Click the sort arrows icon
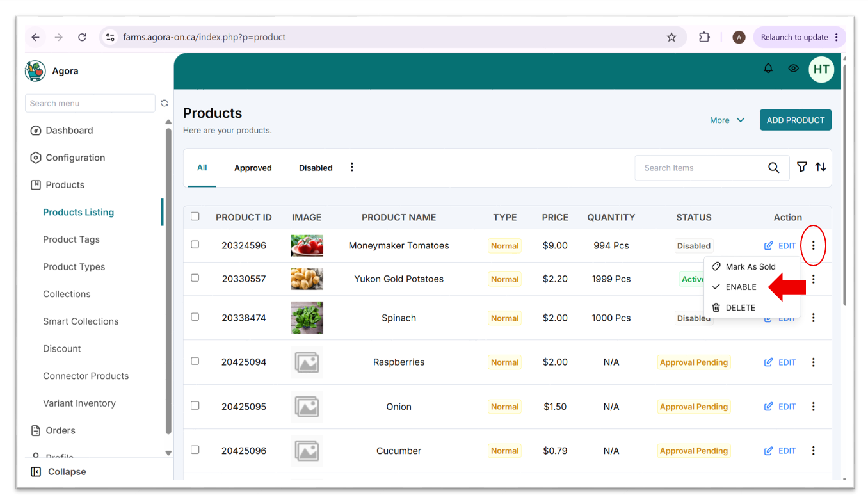The width and height of the screenshot is (868, 502). tap(821, 167)
